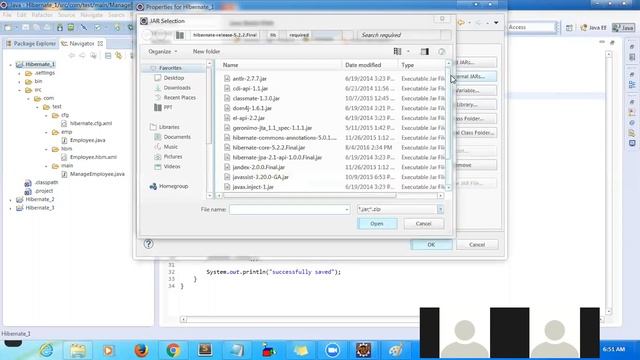This screenshot has height=360, width=640.
Task: Click Cancel in the Properties dialog
Action: 477,244
